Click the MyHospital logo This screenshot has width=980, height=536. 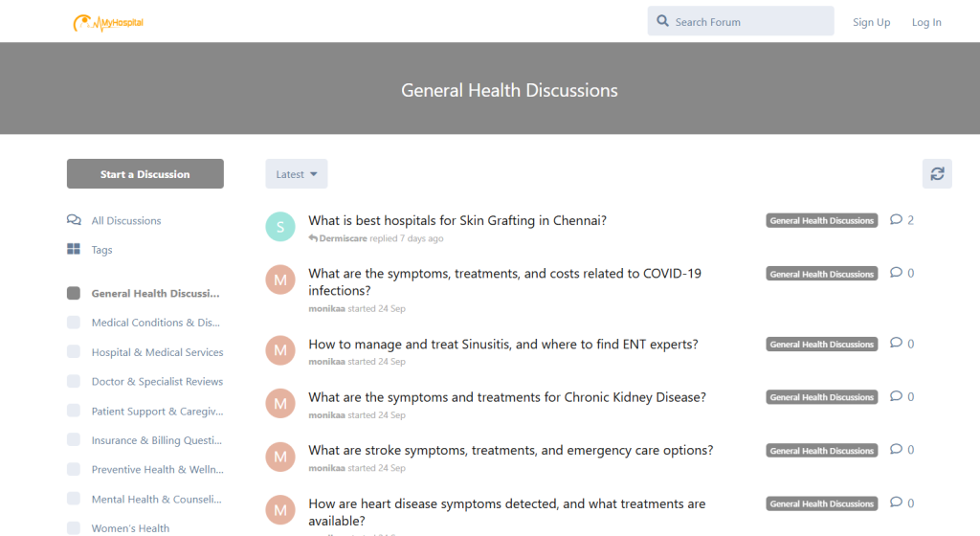pos(108,22)
